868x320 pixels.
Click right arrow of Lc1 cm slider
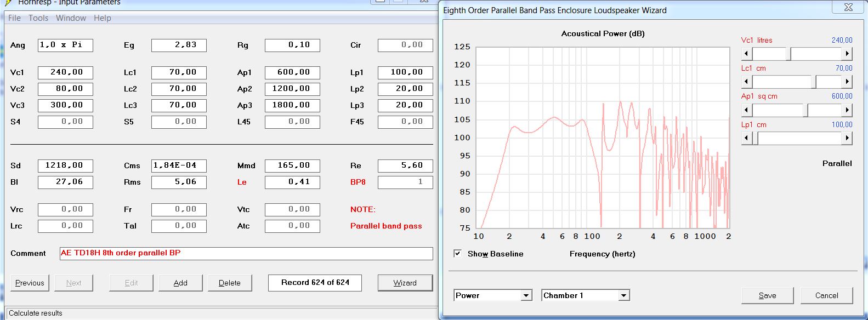point(847,82)
